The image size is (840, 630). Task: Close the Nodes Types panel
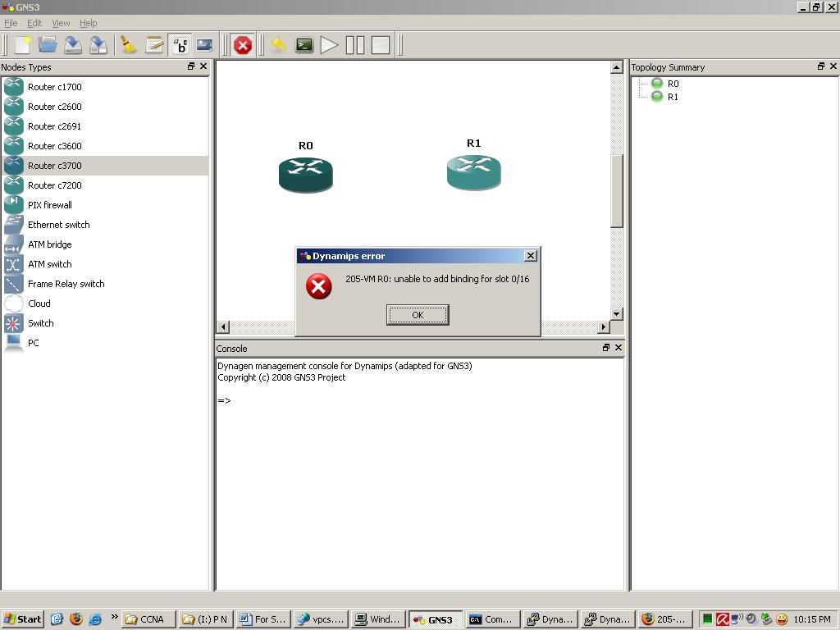[x=203, y=66]
